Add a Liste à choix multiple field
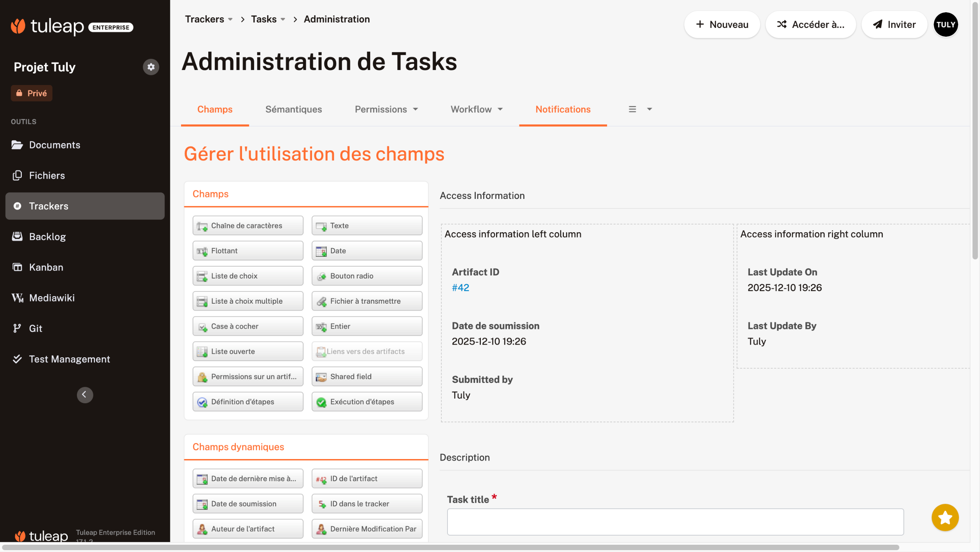This screenshot has height=552, width=980. click(248, 301)
